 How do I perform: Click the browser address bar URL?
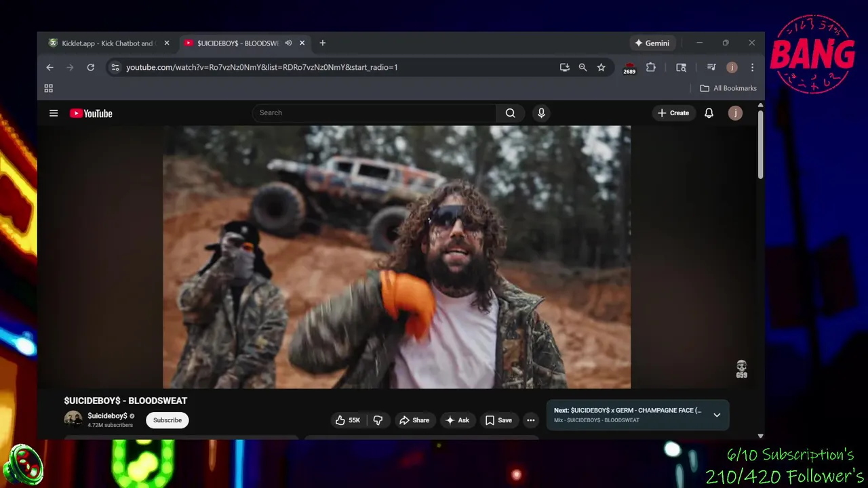tap(262, 67)
